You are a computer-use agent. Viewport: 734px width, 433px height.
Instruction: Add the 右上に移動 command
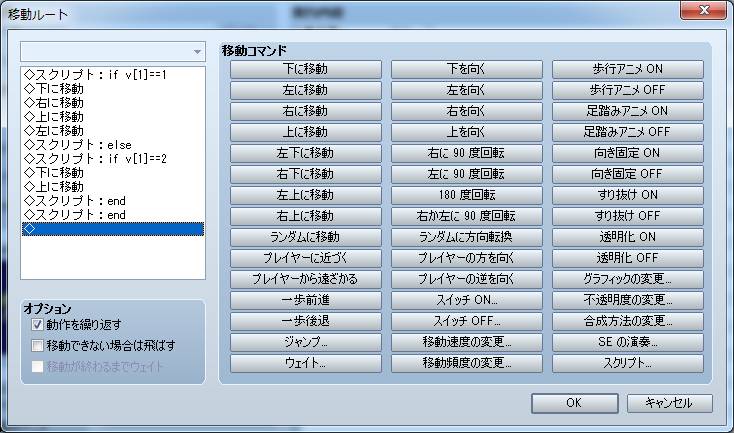pos(306,216)
